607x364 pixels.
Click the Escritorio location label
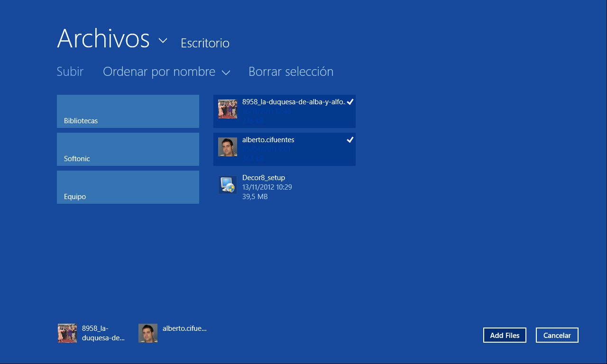[205, 43]
